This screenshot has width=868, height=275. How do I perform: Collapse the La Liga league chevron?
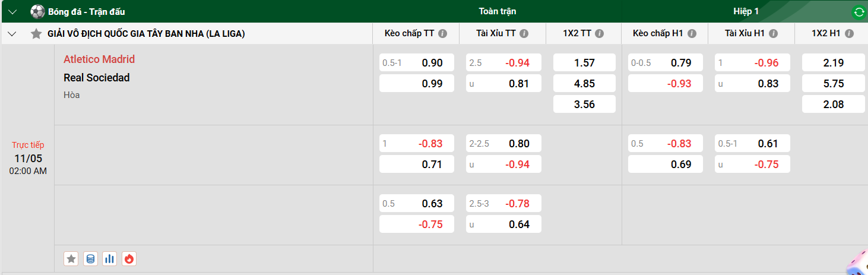point(12,34)
